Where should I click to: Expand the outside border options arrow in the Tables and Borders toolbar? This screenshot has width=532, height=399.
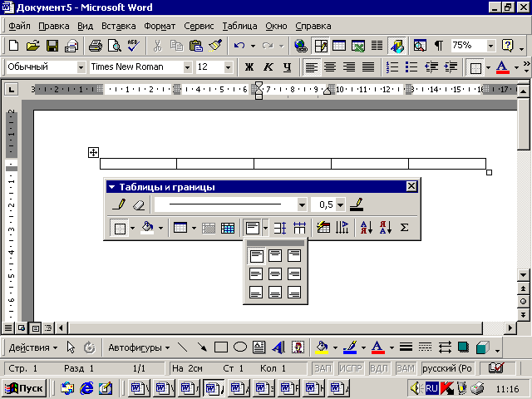coord(132,228)
